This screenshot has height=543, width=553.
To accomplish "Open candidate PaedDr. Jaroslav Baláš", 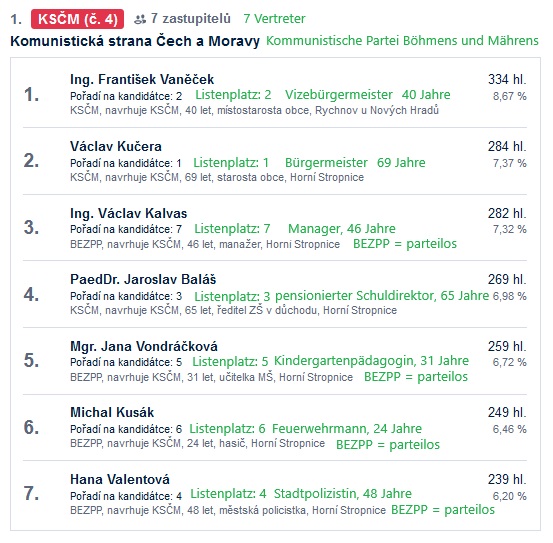I will (143, 279).
